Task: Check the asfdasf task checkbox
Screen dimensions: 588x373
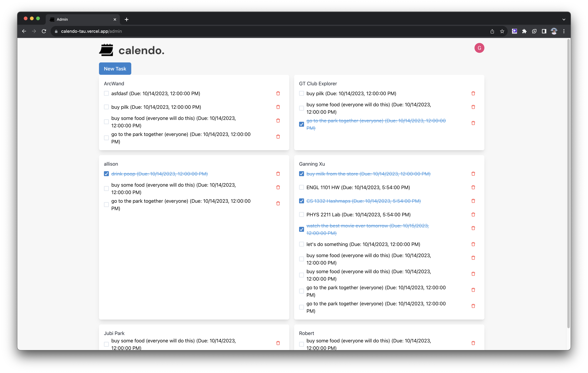Action: click(x=106, y=93)
